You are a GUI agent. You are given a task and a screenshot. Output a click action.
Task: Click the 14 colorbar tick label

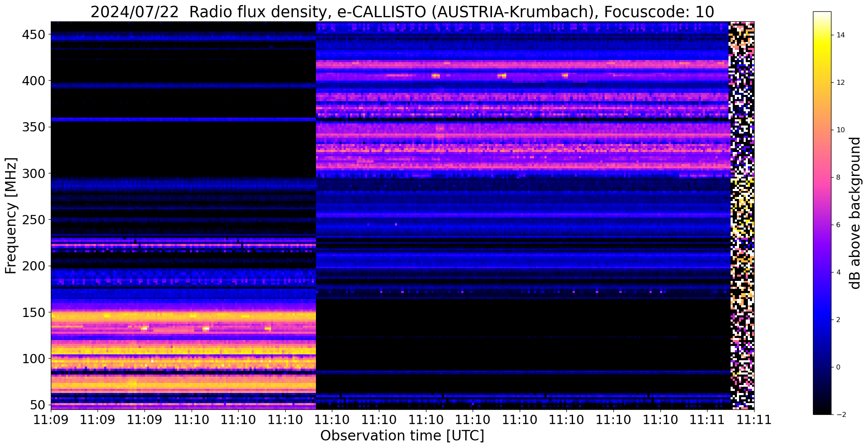coord(841,35)
